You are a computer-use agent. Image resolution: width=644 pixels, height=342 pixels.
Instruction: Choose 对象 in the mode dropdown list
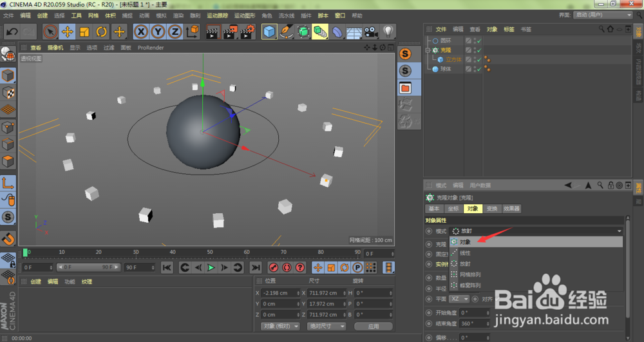tap(465, 242)
